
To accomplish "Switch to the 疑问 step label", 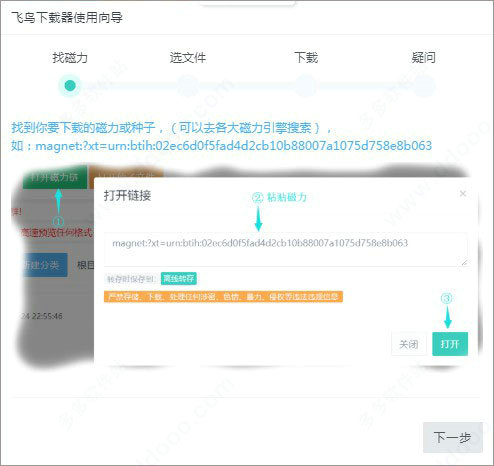I will click(x=423, y=58).
